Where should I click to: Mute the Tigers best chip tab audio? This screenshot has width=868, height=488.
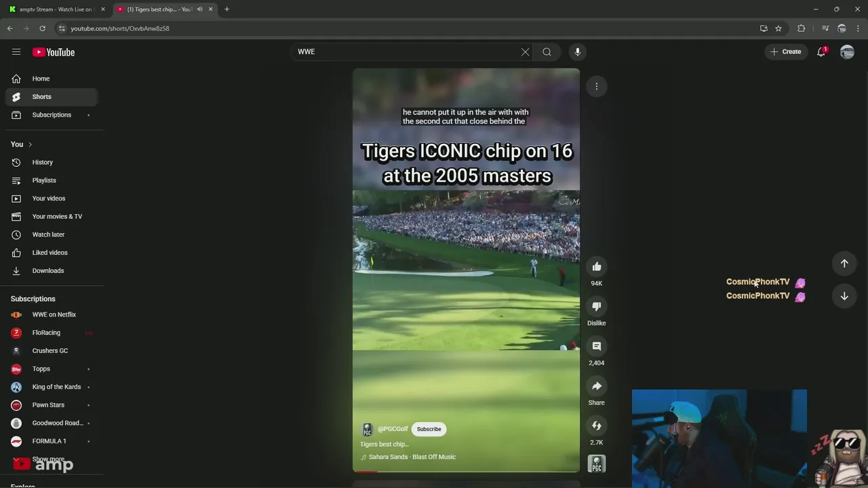(199, 9)
